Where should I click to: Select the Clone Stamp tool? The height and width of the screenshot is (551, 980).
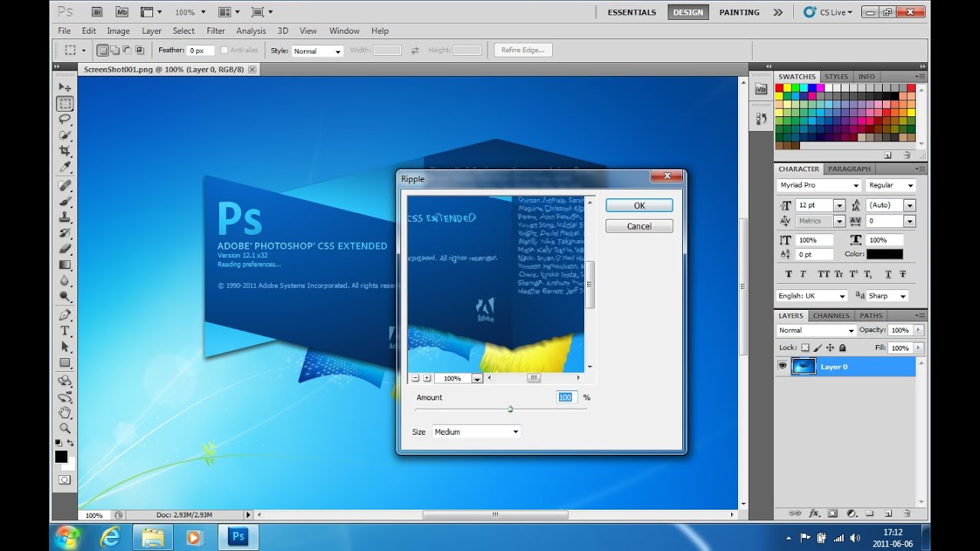65,217
